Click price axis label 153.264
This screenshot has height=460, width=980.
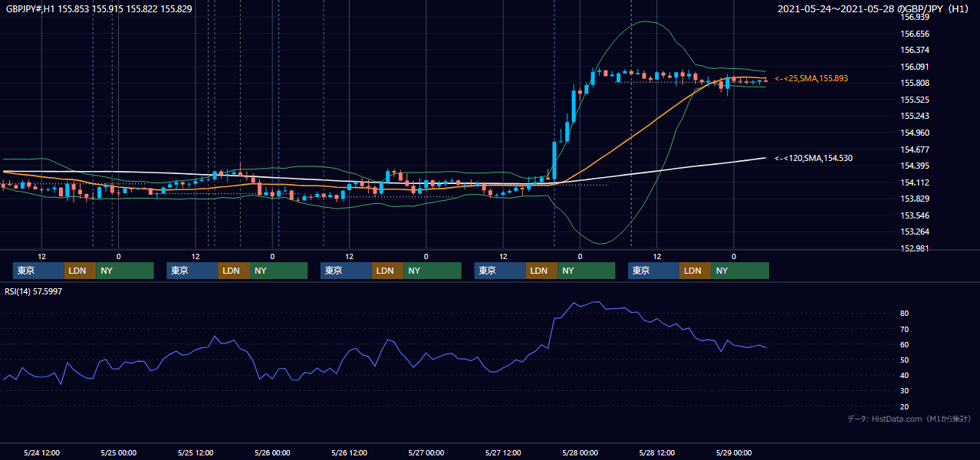tap(915, 232)
